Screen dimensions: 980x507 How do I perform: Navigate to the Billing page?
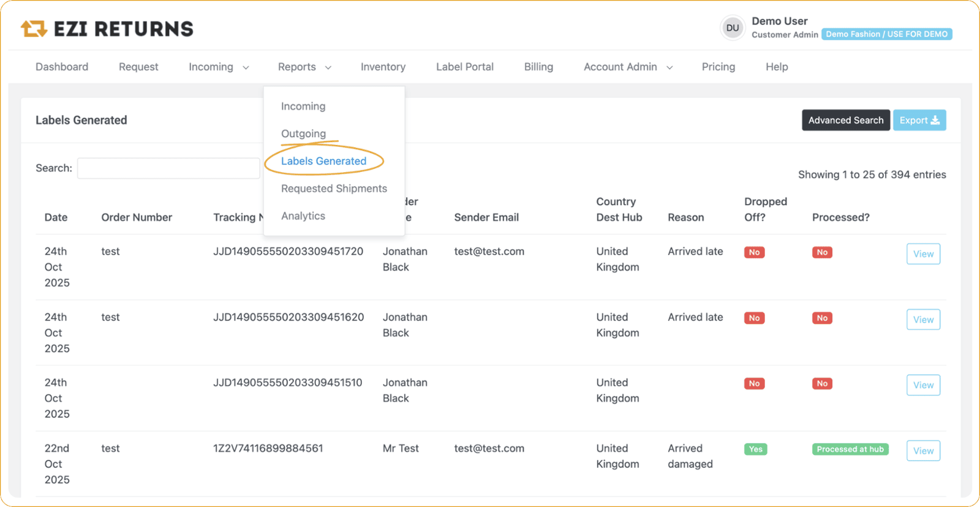[538, 67]
